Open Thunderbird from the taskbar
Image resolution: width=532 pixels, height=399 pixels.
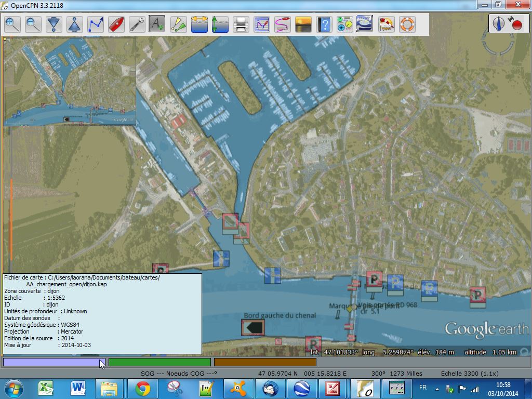[270, 389]
